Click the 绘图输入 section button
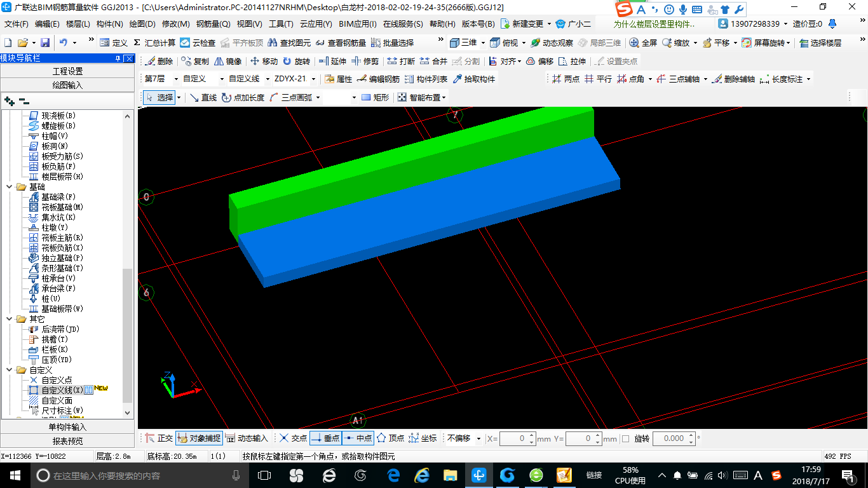Image resolution: width=868 pixels, height=488 pixels. (x=67, y=85)
